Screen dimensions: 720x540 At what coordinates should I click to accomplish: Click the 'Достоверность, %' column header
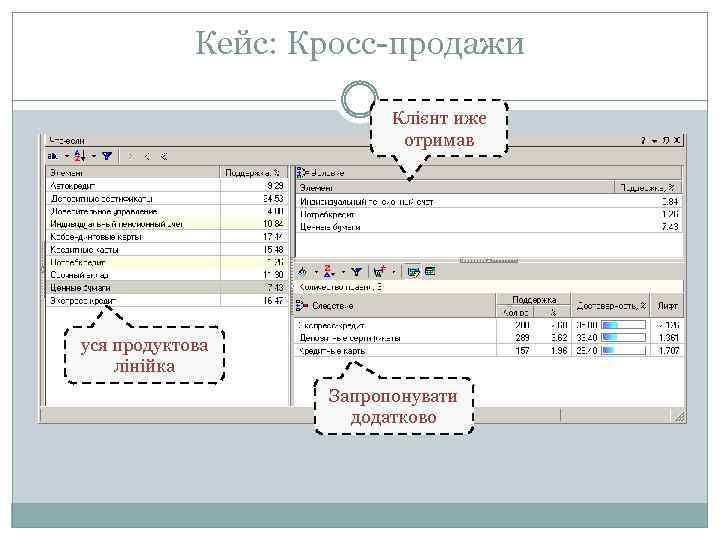(611, 306)
